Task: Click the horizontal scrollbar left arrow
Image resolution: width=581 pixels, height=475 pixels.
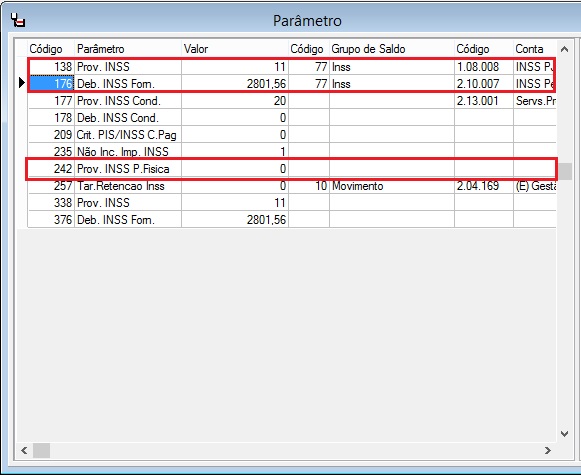Action: click(24, 451)
